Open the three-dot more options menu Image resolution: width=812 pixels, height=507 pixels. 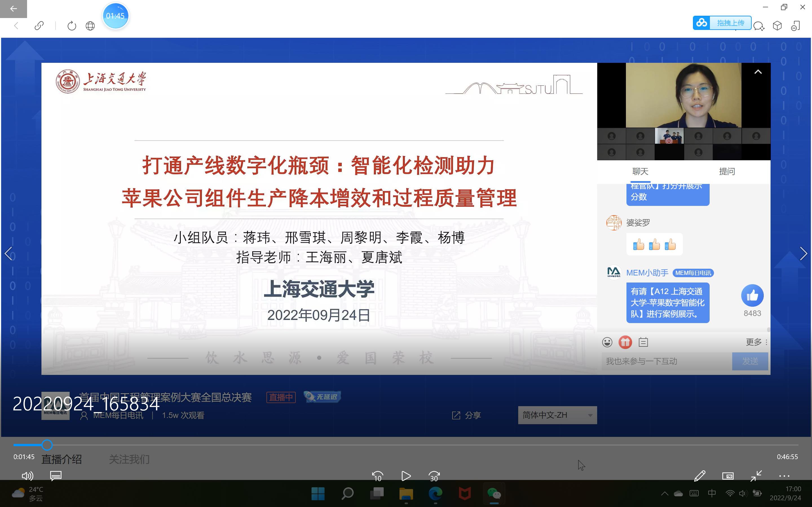tap(784, 476)
